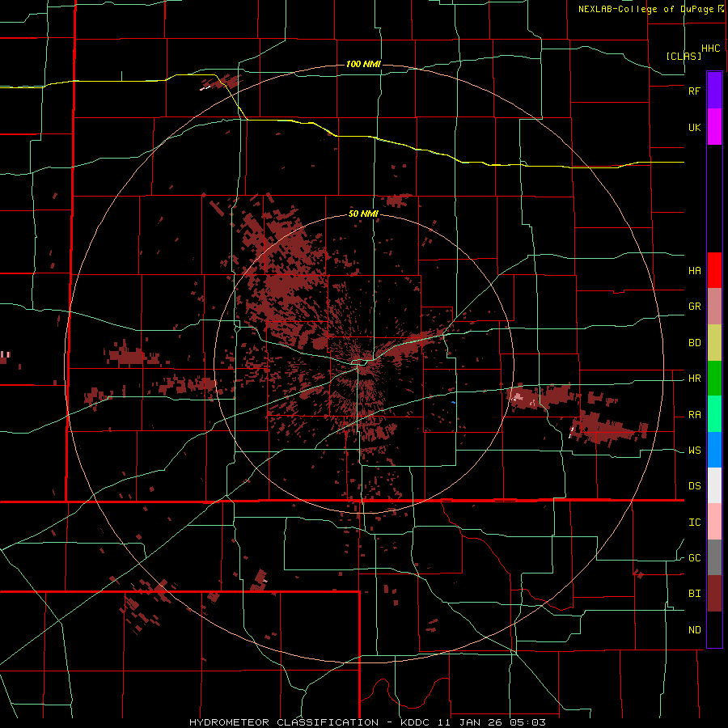Click the RF legend label
The image size is (728, 728).
click(694, 91)
